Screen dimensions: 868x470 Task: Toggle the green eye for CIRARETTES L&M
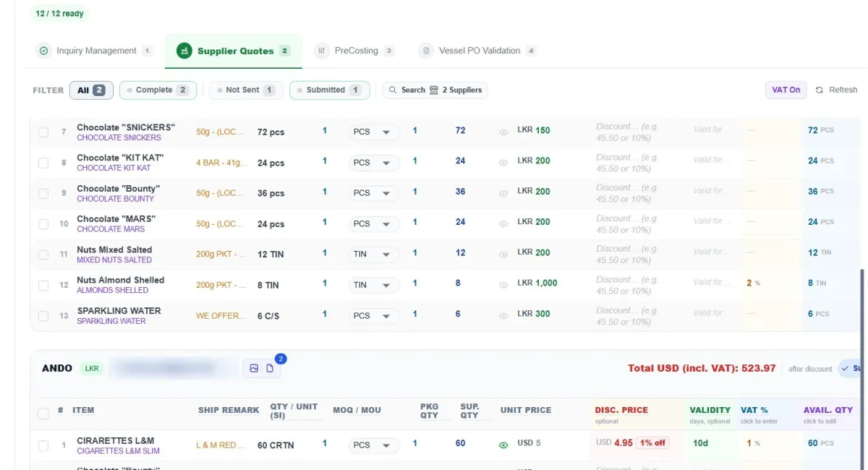click(503, 445)
